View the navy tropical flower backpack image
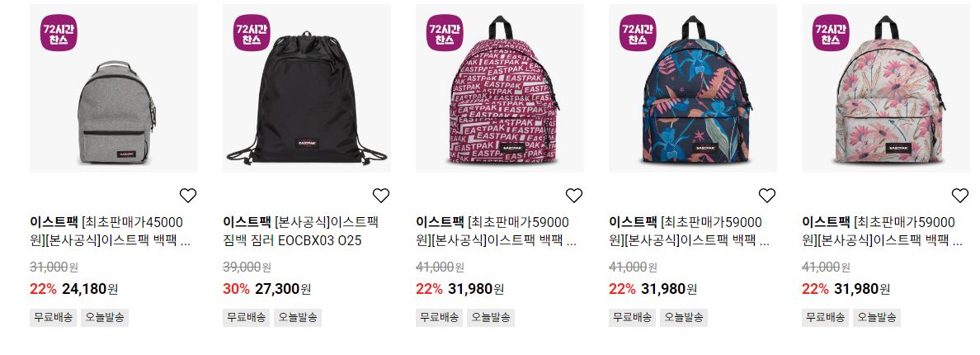The image size is (980, 355). [x=693, y=89]
